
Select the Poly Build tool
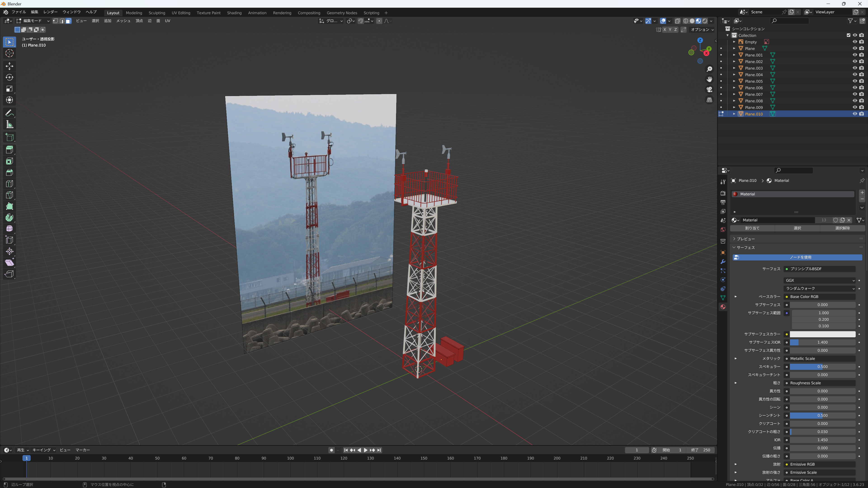point(9,206)
